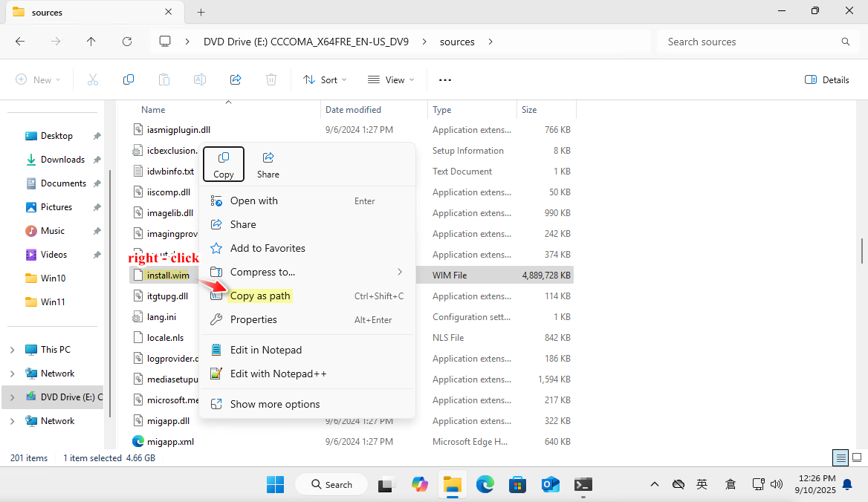Image resolution: width=868 pixels, height=502 pixels.
Task: Select Copy as path menu item
Action: 260,296
